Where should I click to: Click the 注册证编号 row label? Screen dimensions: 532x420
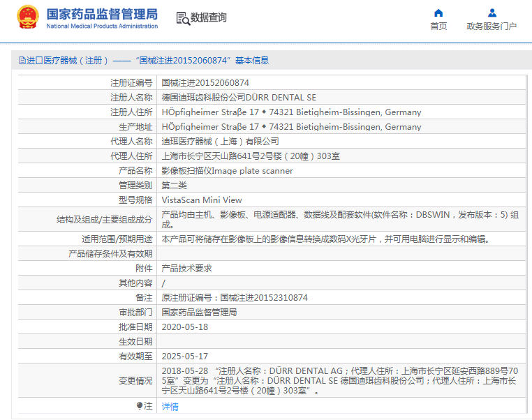click(131, 83)
